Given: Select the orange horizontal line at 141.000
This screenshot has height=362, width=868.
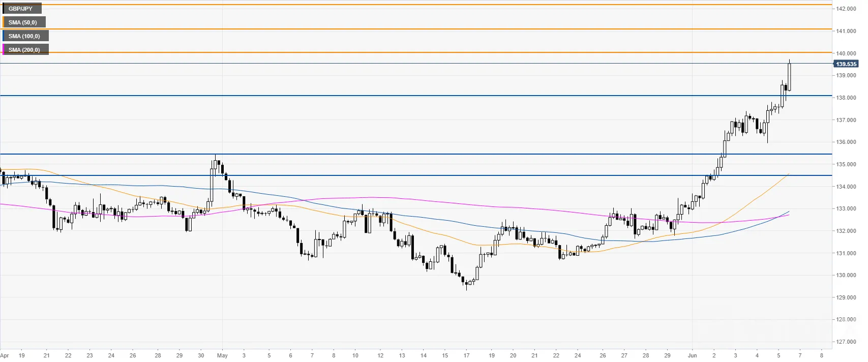Looking at the screenshot, I should point(416,29).
